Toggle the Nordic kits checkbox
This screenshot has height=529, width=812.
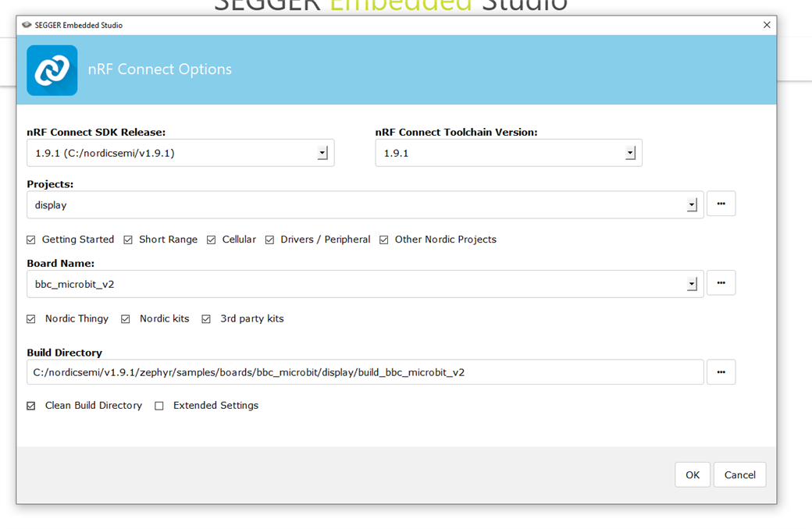126,319
